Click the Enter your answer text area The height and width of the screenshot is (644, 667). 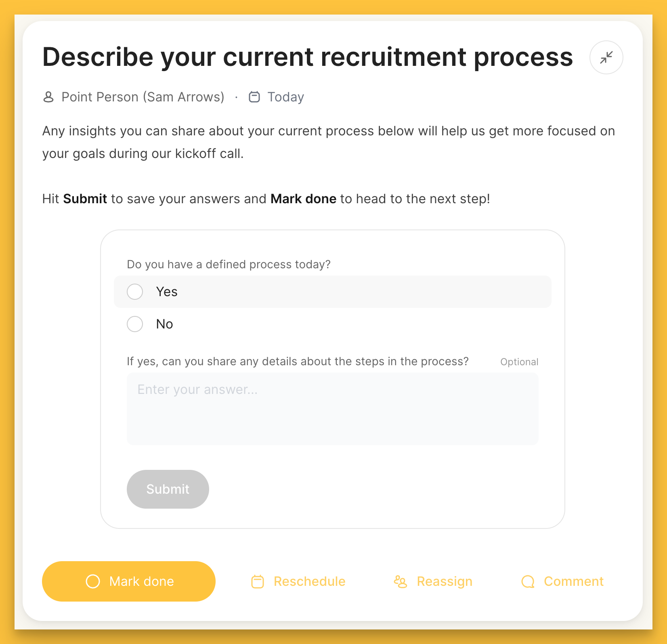(x=333, y=409)
